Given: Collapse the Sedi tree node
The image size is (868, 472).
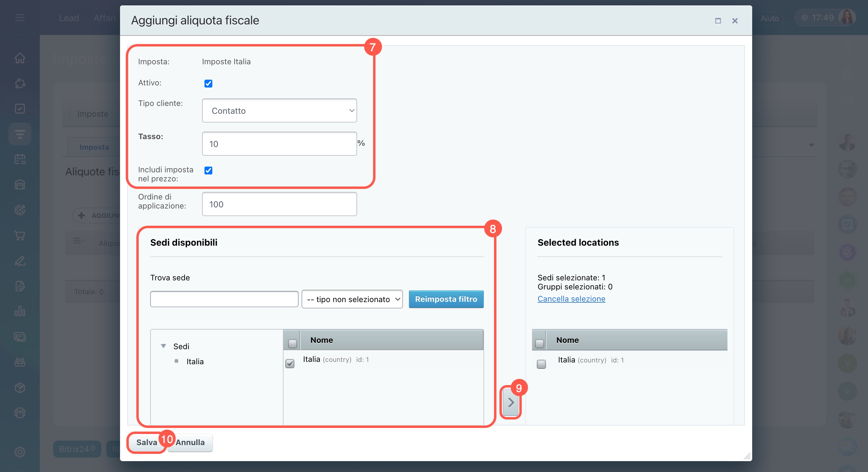Looking at the screenshot, I should coord(163,346).
